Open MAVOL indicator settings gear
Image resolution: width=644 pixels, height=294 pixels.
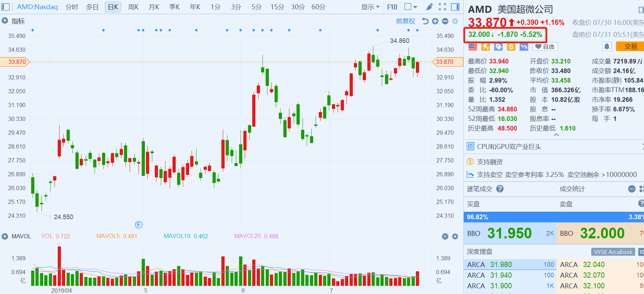pyautogui.click(x=455, y=237)
